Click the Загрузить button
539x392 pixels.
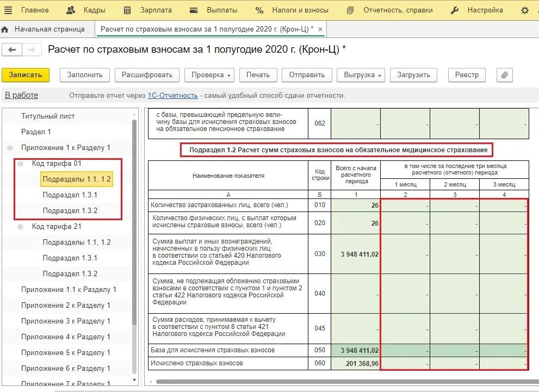pyautogui.click(x=413, y=75)
